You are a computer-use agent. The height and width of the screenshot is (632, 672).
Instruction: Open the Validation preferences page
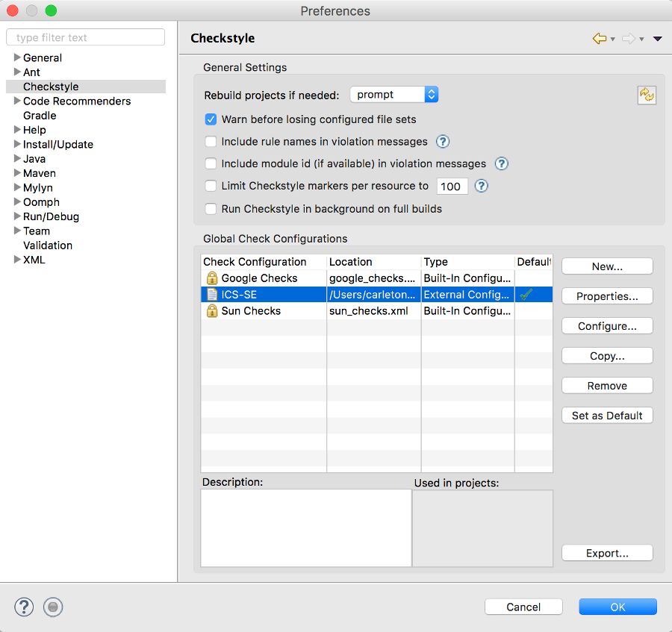[x=47, y=245]
